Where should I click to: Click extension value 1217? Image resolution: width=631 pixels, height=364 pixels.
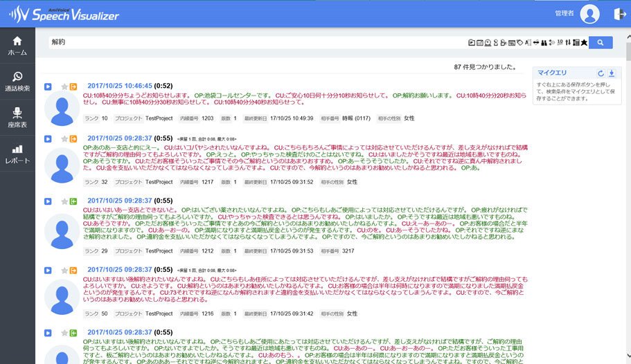pos(208,182)
